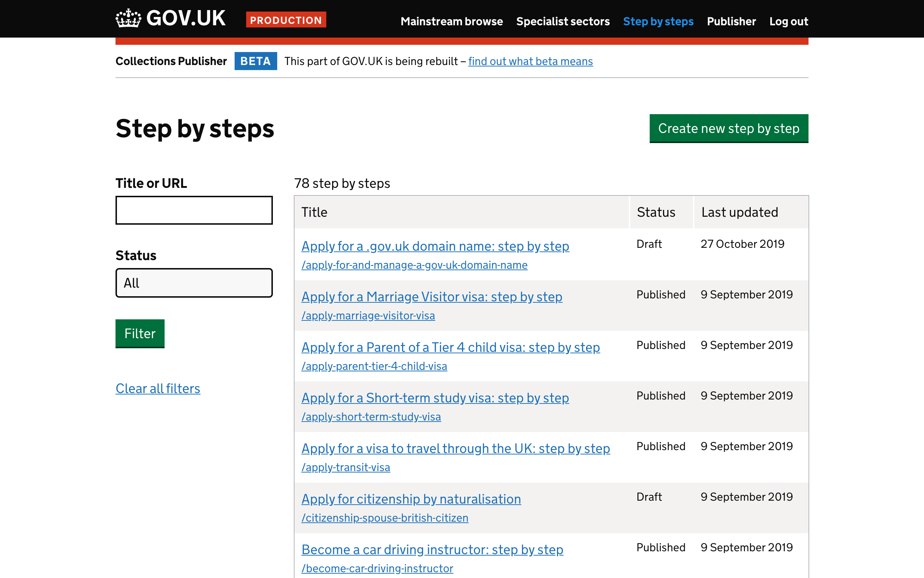Click '27 October 2019' date cell

[742, 244]
